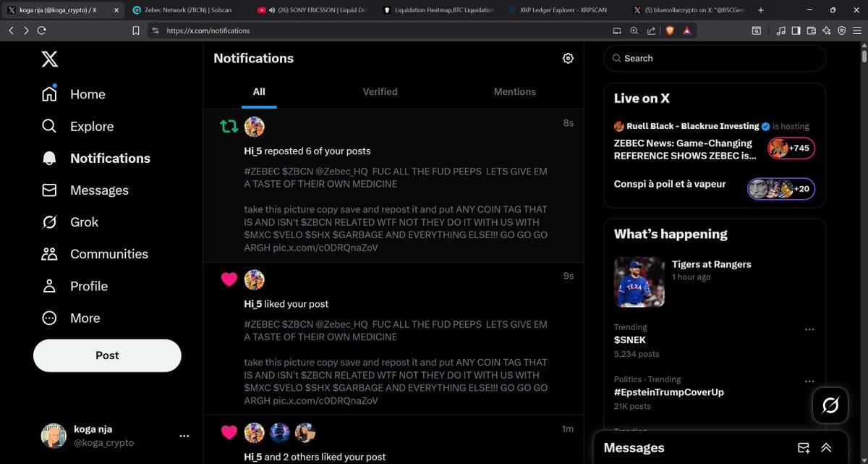The image size is (868, 464).
Task: Click the site settings icon left of the URL
Action: tap(155, 31)
